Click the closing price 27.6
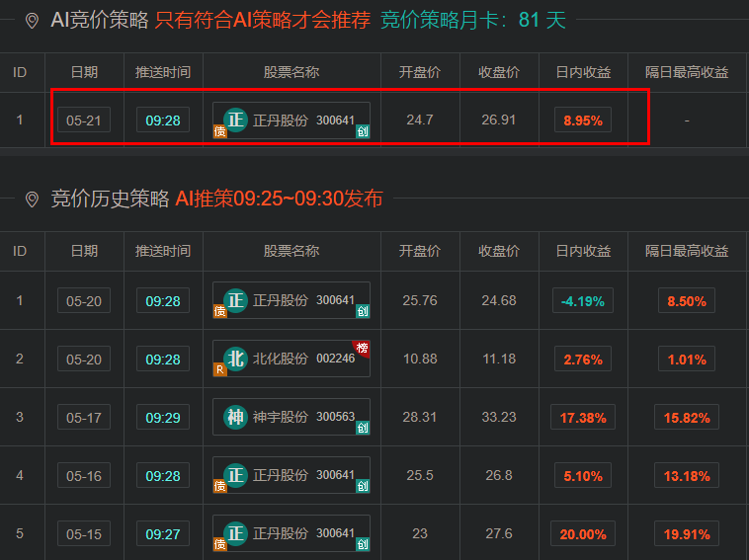The width and height of the screenshot is (749, 560). pyautogui.click(x=499, y=533)
